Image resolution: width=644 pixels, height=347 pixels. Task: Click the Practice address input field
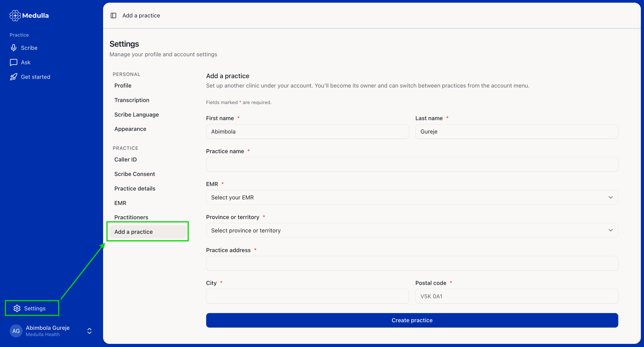click(x=412, y=263)
